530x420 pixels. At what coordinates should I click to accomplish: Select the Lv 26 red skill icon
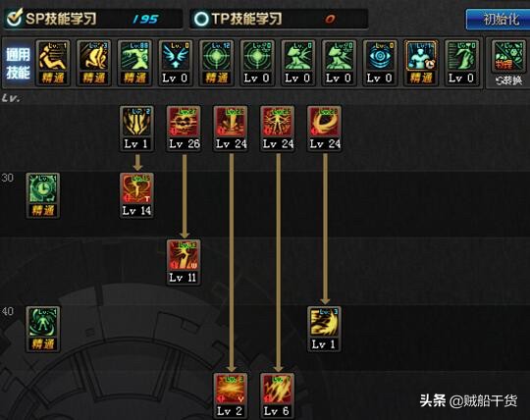[184, 129]
